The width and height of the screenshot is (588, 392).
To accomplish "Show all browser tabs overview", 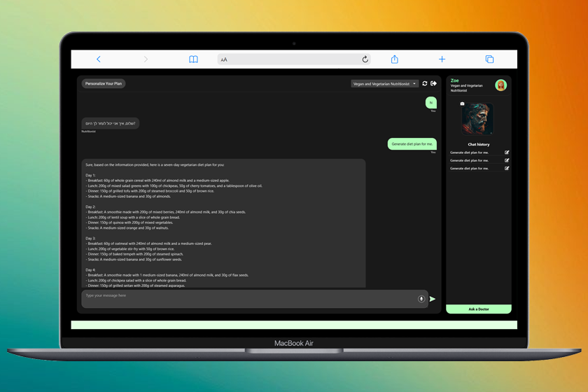I will pyautogui.click(x=489, y=59).
